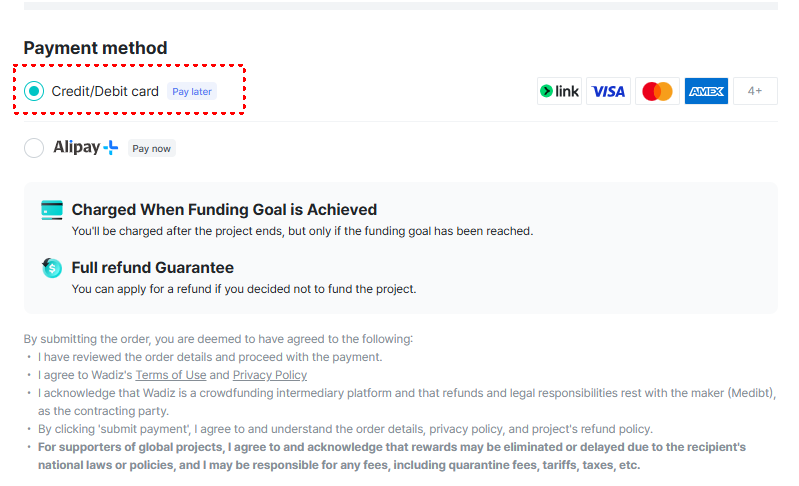
Task: Select the Credit/Debit card radio button
Action: pos(34,91)
